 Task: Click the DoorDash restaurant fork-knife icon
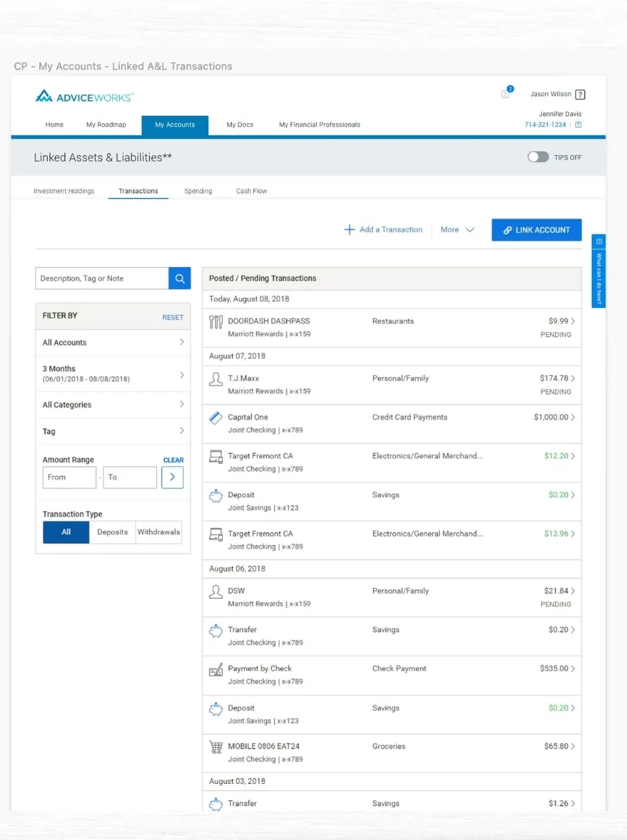(216, 322)
